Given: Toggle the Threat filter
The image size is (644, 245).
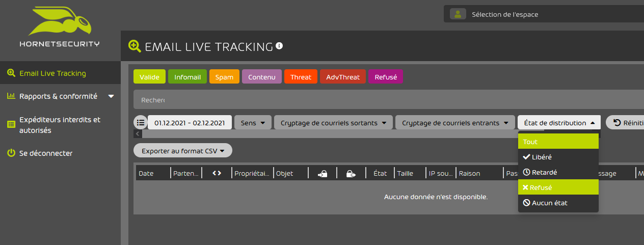Looking at the screenshot, I should coord(301,77).
